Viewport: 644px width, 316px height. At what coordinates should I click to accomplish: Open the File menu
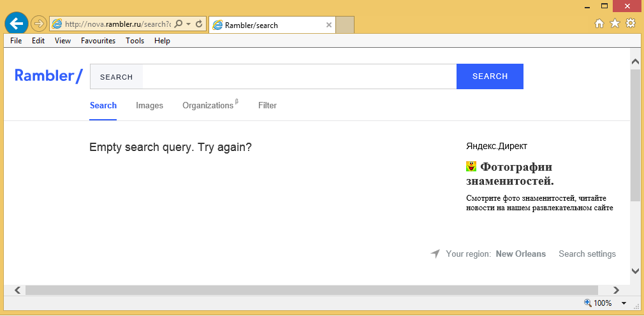click(16, 41)
